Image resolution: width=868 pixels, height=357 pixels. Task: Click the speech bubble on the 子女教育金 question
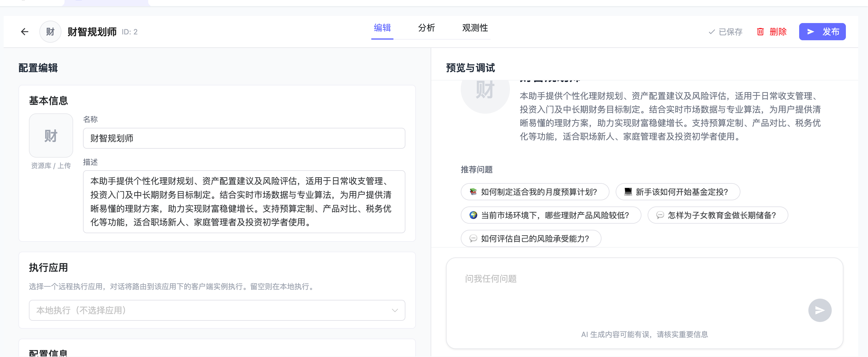(660, 215)
